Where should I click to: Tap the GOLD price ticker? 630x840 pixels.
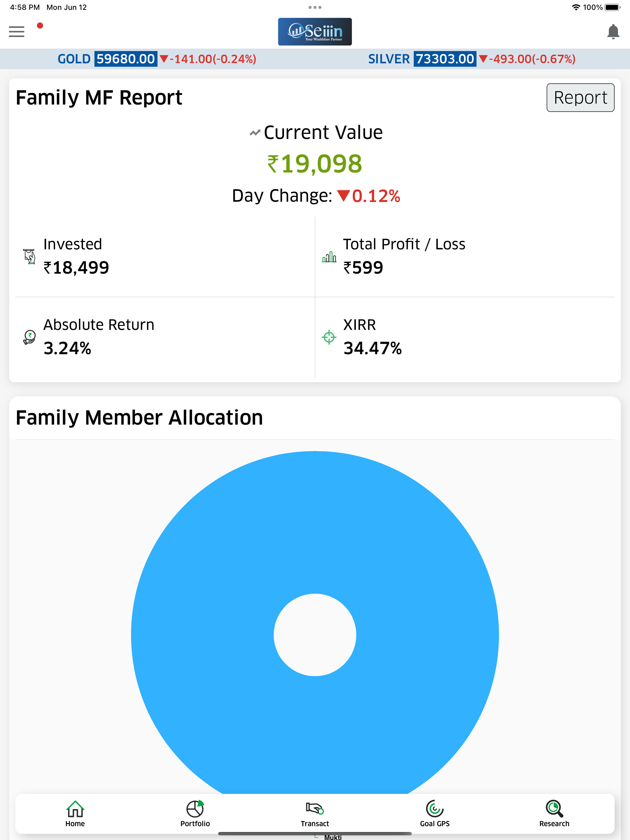pos(157,59)
